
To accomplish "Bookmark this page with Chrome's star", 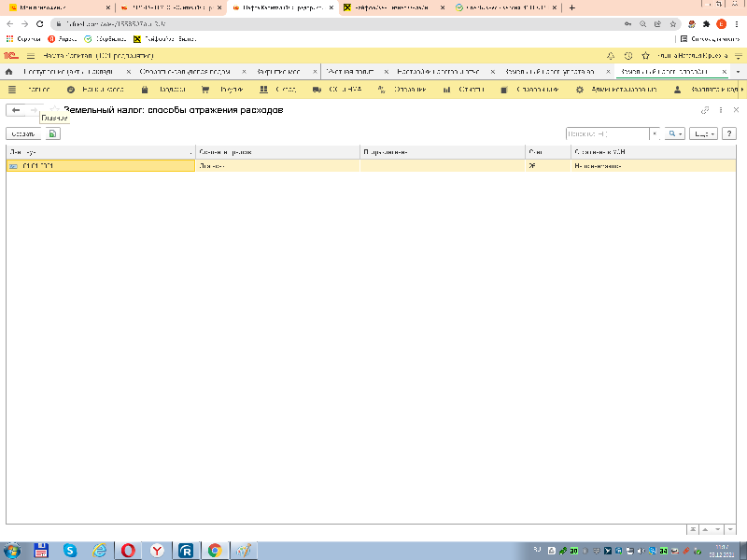I will (x=672, y=24).
